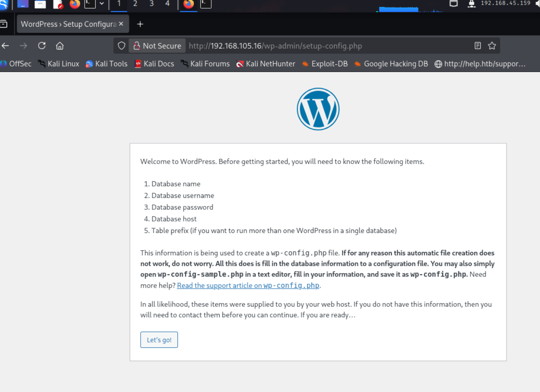The height and width of the screenshot is (392, 540).
Task: Close the WordPress Setup Configuration tab
Action: pos(121,24)
